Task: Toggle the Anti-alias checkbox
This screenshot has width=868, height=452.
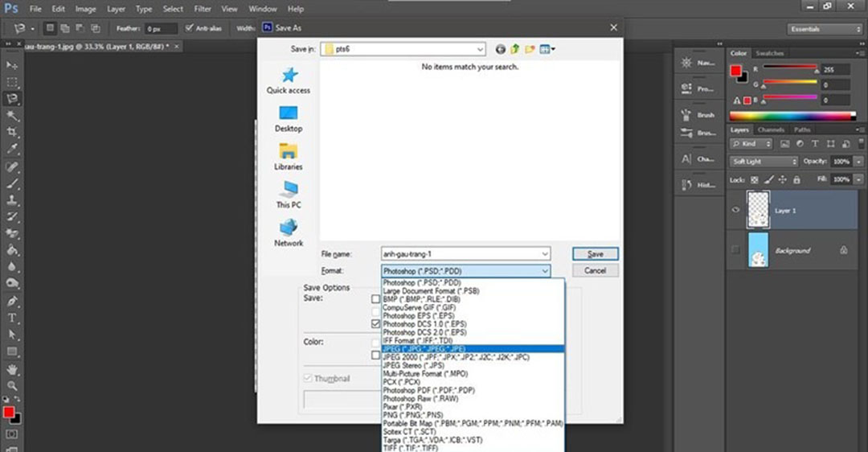Action: (190, 27)
